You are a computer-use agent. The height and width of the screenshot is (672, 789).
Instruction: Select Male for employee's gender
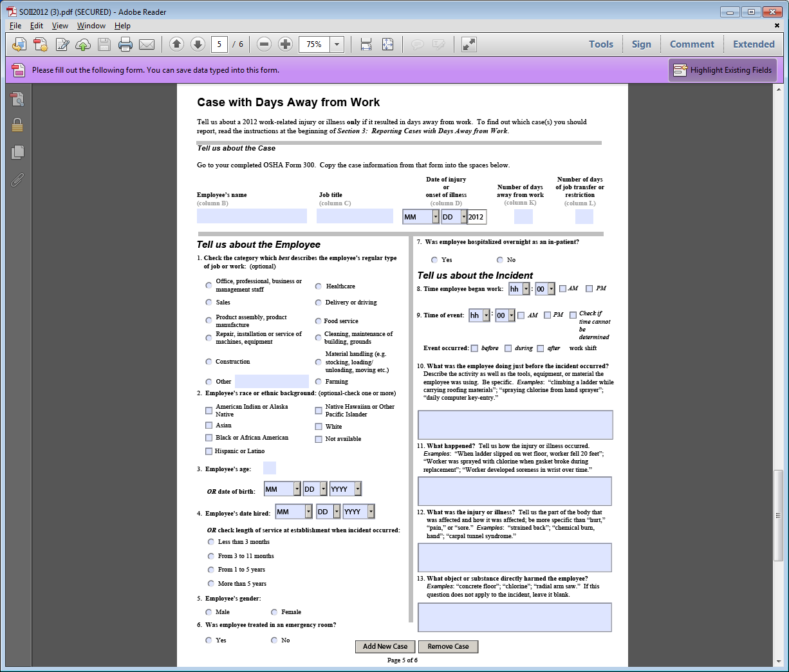(x=209, y=612)
